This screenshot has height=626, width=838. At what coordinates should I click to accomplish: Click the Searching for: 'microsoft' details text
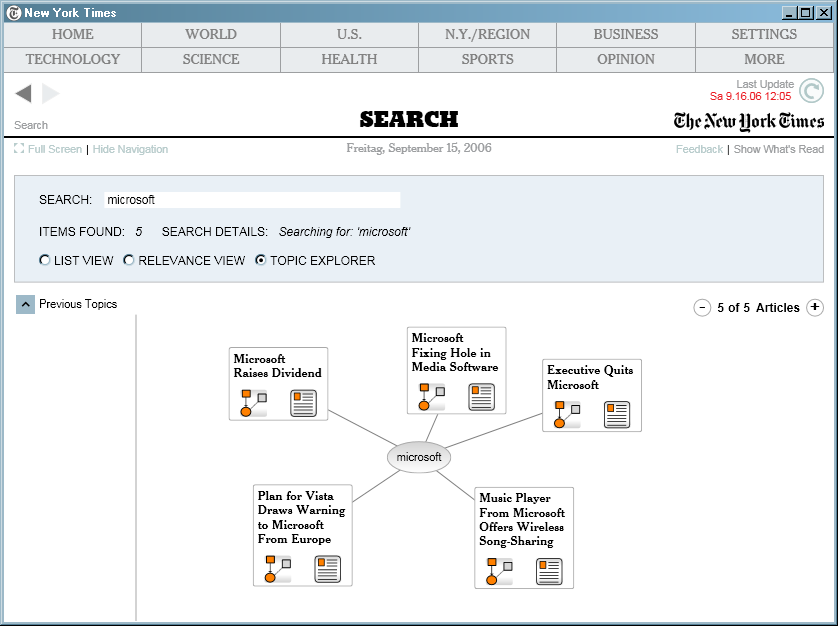pos(345,231)
